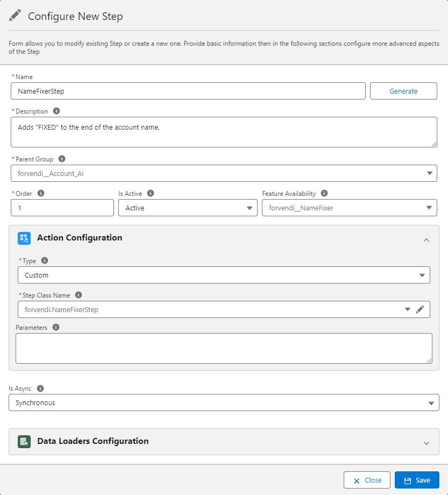Click inside the Name input field

click(x=188, y=91)
